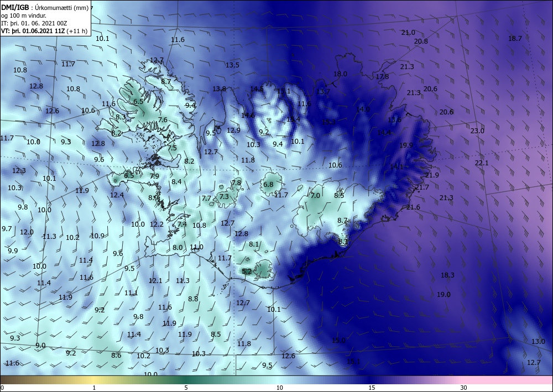Screen dimensions: 553x392
Task: Click the 7.9 value on Snæfellsnes
Action: coord(154,176)
